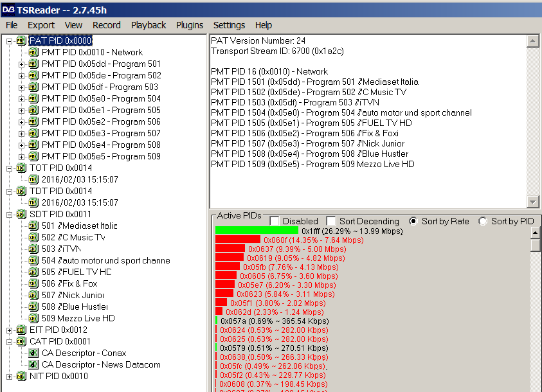Click the SDT PID 0x0011 node icon

point(21,214)
